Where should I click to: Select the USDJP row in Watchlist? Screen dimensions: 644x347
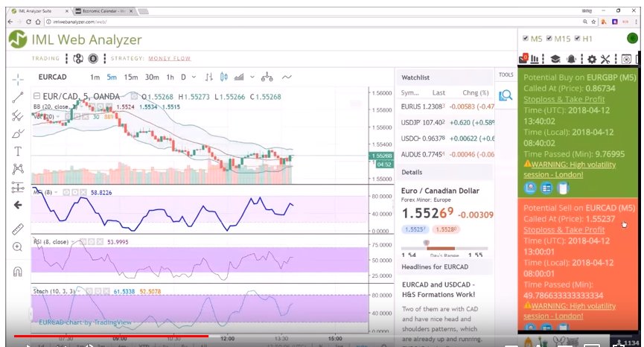pos(447,122)
